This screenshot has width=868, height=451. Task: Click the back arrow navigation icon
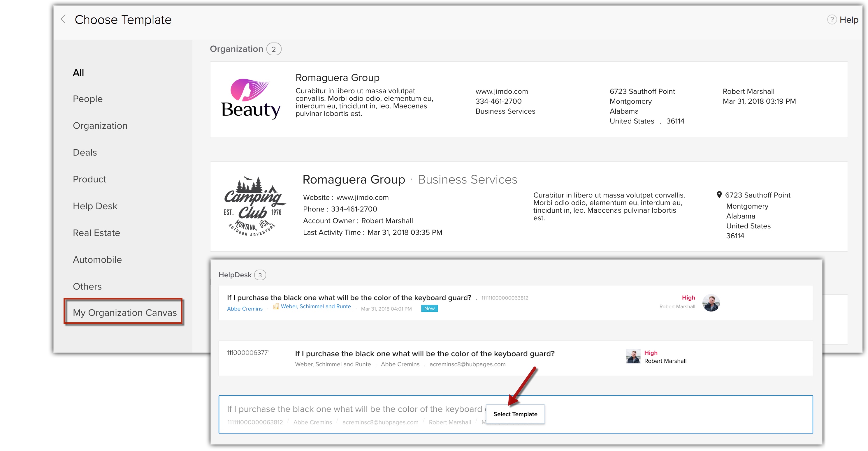tap(66, 19)
